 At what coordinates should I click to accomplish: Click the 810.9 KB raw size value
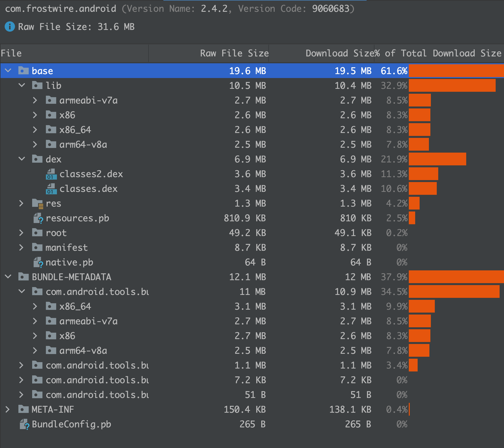click(x=245, y=218)
